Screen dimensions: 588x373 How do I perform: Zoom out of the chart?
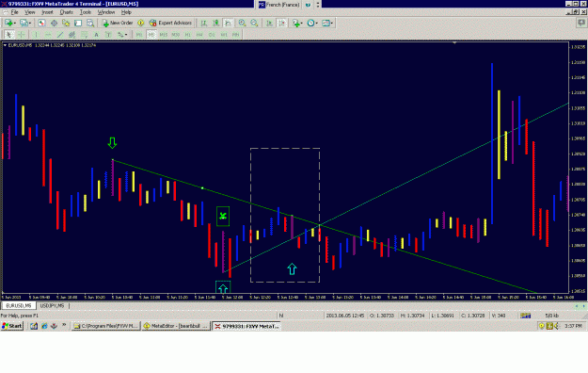pyautogui.click(x=254, y=23)
